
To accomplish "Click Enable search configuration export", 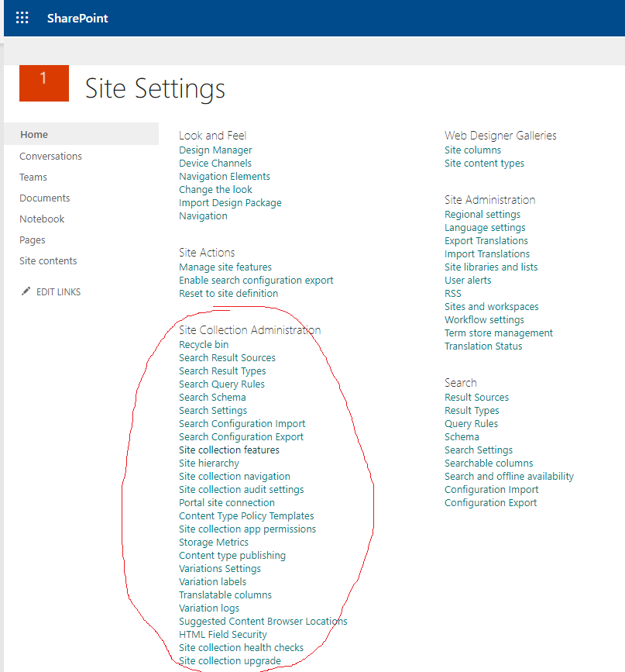I will pos(256,281).
